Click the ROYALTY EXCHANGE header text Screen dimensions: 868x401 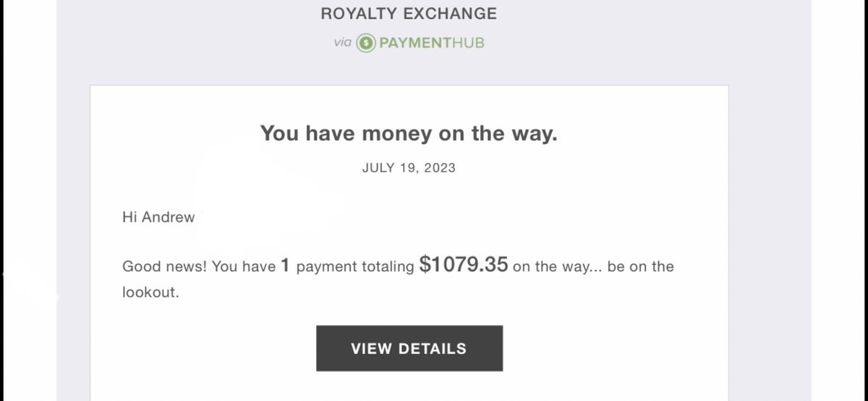409,13
